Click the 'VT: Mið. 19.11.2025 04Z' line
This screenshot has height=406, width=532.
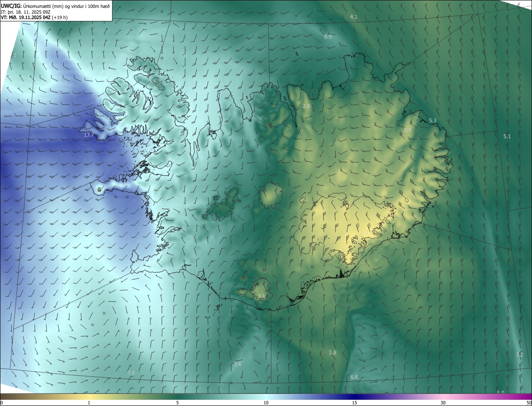point(26,17)
